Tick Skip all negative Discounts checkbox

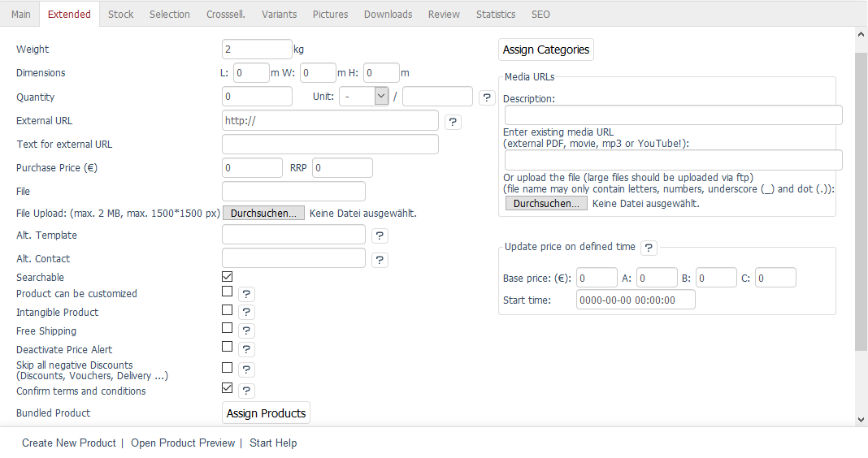tap(227, 367)
